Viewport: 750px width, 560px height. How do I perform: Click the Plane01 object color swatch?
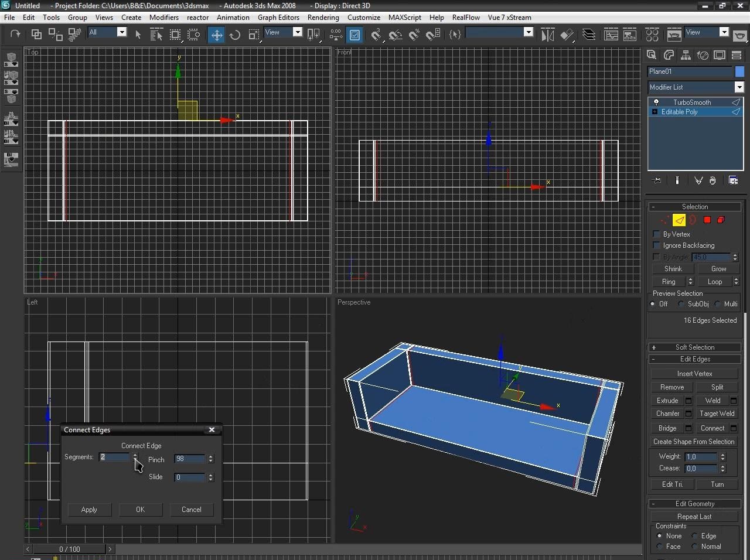coord(739,71)
